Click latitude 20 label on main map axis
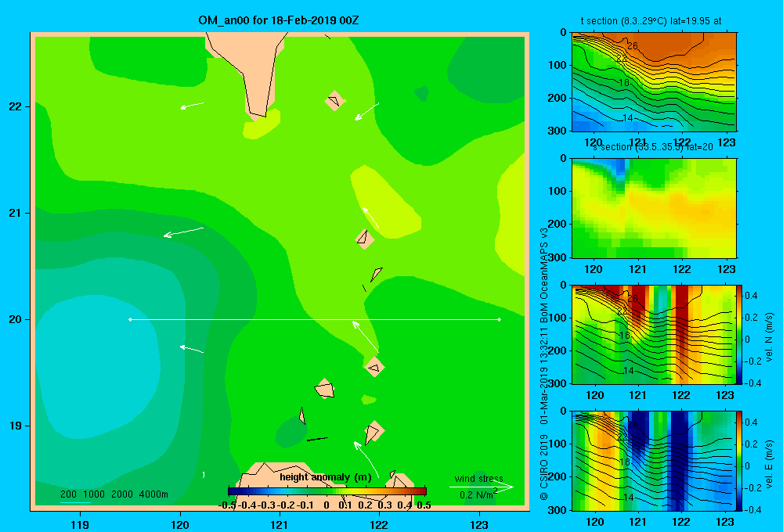 (16, 319)
